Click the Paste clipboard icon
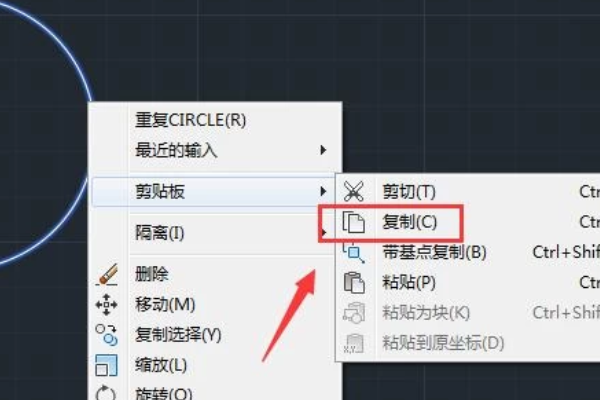 coord(354,282)
